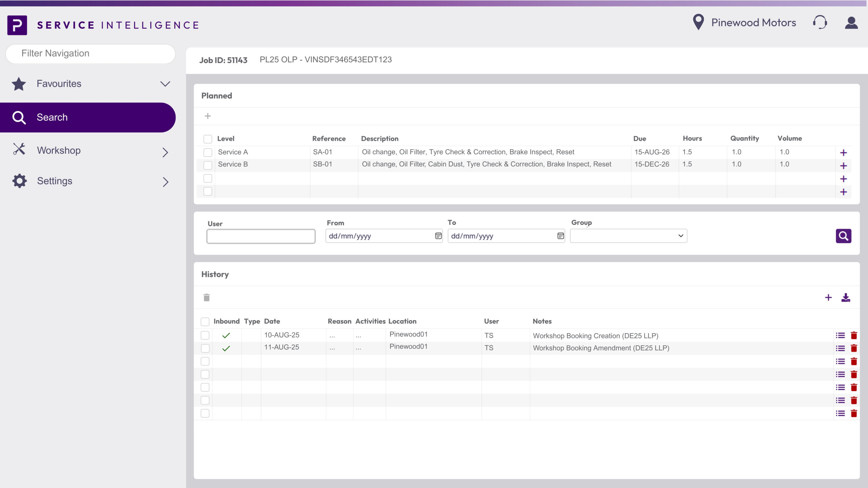Open the Settings navigation item
This screenshot has width=868, height=488.
54,181
